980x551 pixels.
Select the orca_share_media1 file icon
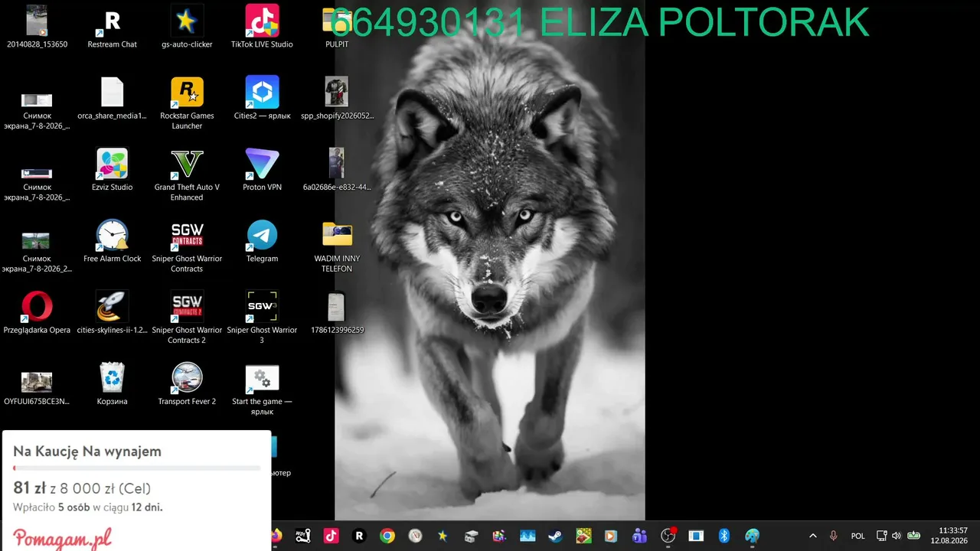pos(112,99)
